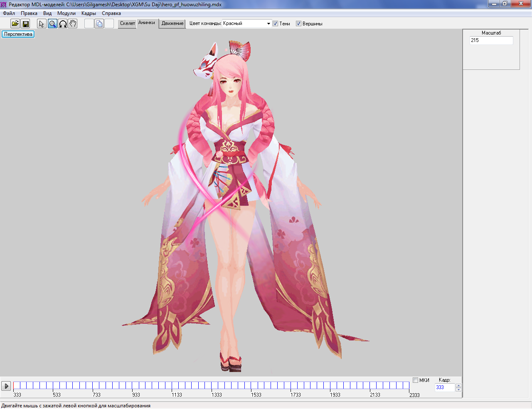This screenshot has width=532, height=409.
Task: Click the Перспектива view button
Action: click(x=18, y=34)
